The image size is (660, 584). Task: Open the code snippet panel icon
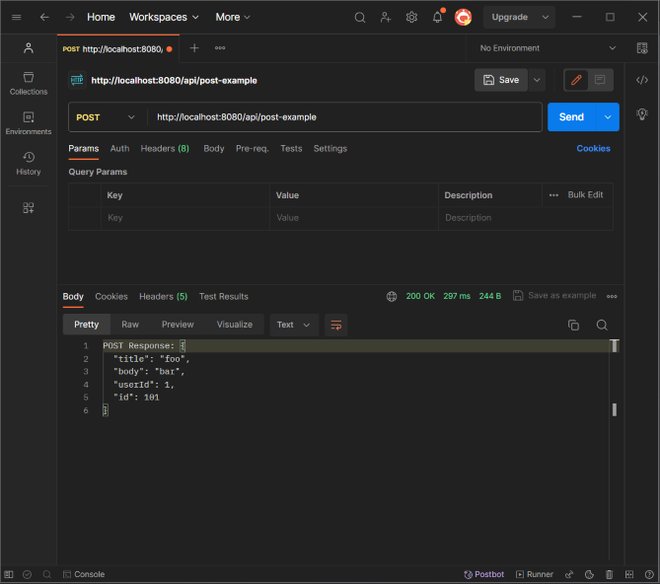pos(642,80)
